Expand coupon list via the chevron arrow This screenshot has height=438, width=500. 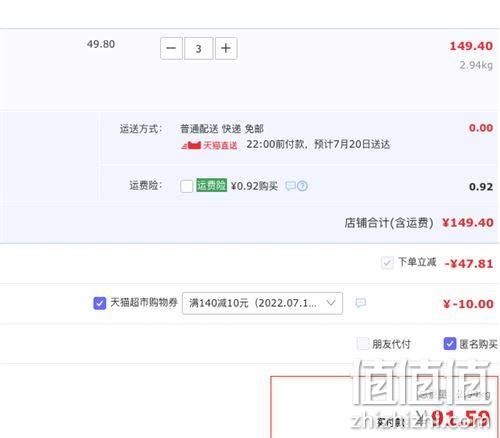[331, 303]
